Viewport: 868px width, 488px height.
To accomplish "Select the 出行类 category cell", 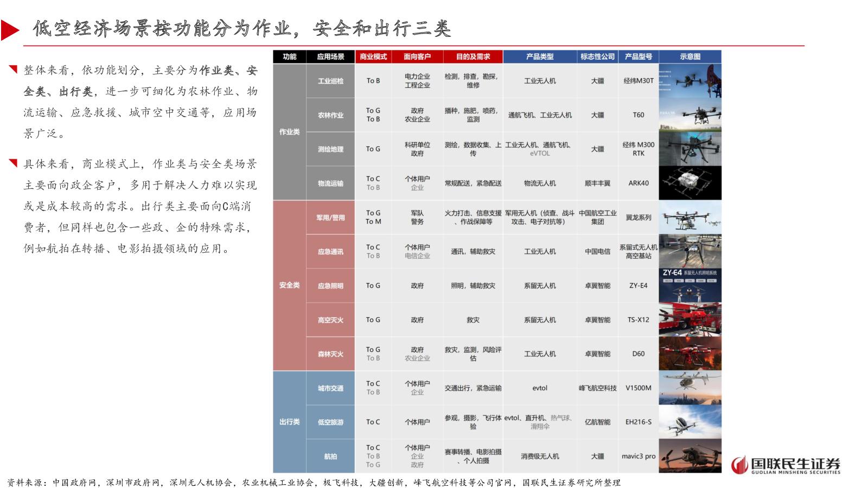I will [x=290, y=422].
